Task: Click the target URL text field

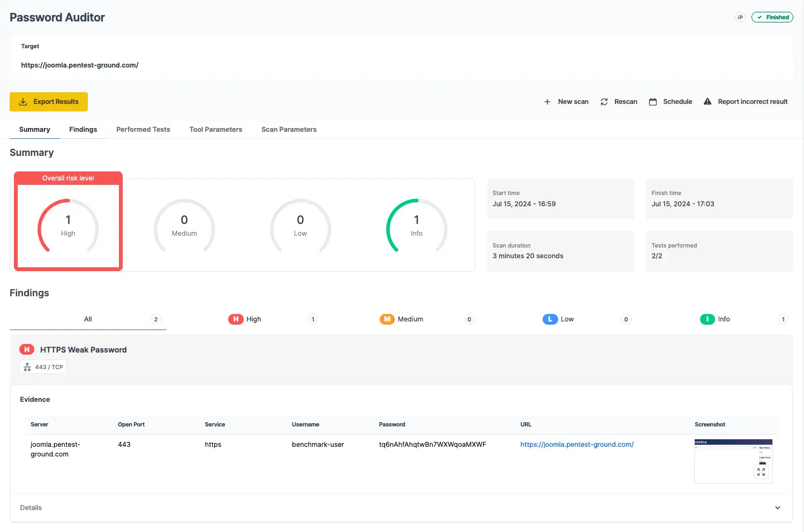Action: [80, 65]
